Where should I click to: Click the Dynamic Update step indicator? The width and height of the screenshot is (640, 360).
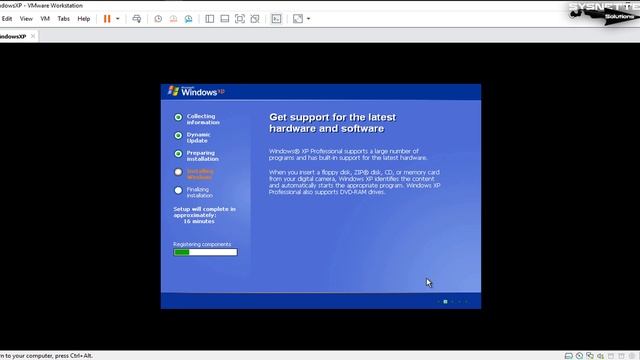178,136
